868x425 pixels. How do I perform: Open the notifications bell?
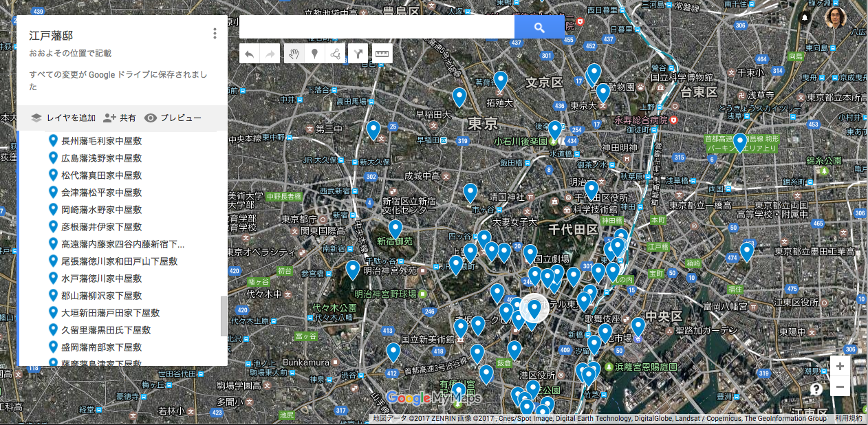(805, 17)
